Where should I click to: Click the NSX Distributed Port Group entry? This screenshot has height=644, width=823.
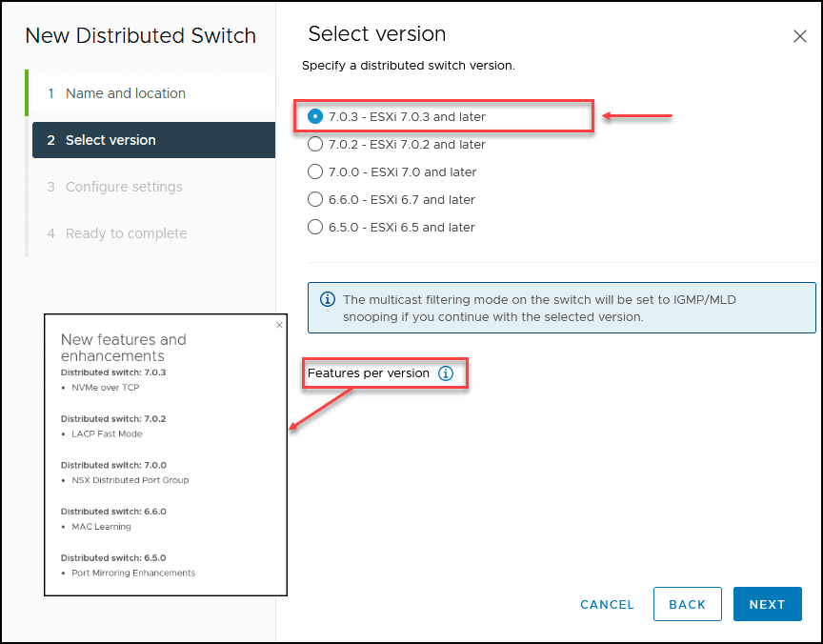coord(130,480)
